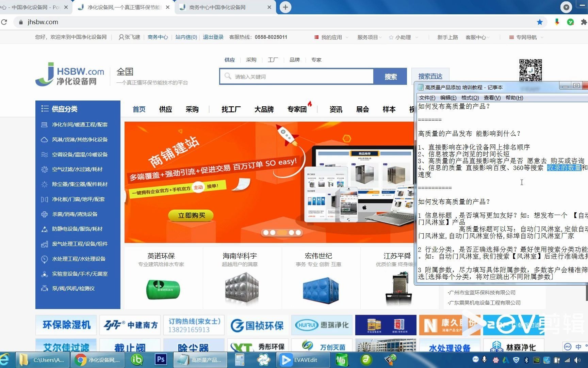588x368 pixels.
Task: Reload the page with refresh icon
Action: [4, 22]
